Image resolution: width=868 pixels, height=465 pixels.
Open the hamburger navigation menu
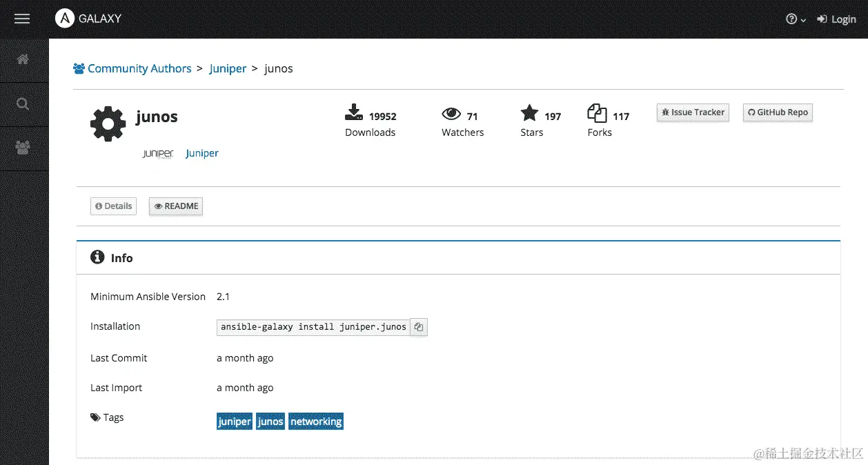(22, 19)
